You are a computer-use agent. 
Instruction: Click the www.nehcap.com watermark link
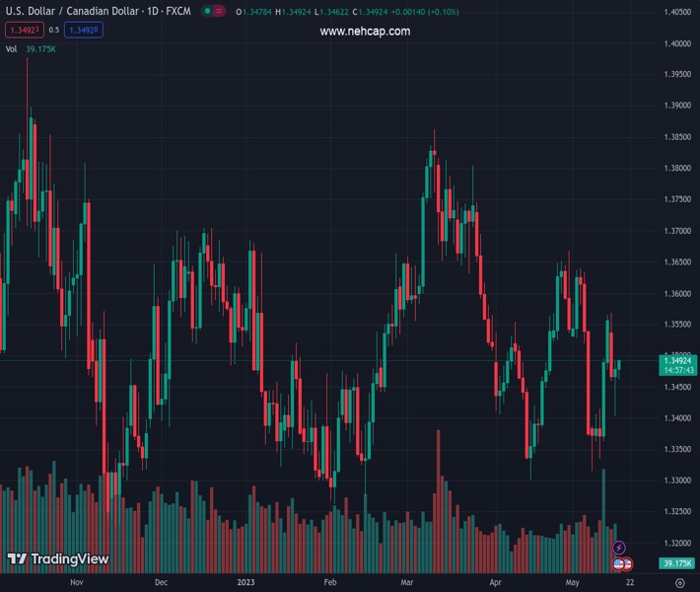pos(365,32)
